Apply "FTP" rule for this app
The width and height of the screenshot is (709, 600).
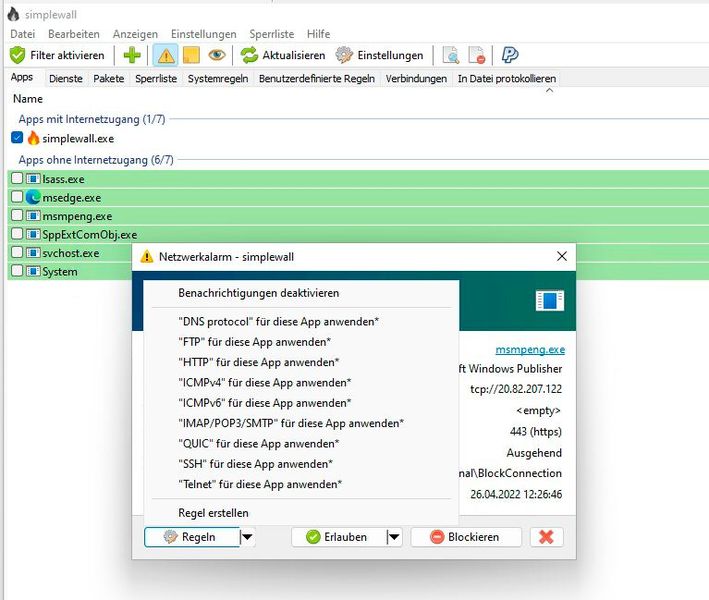(x=301, y=342)
